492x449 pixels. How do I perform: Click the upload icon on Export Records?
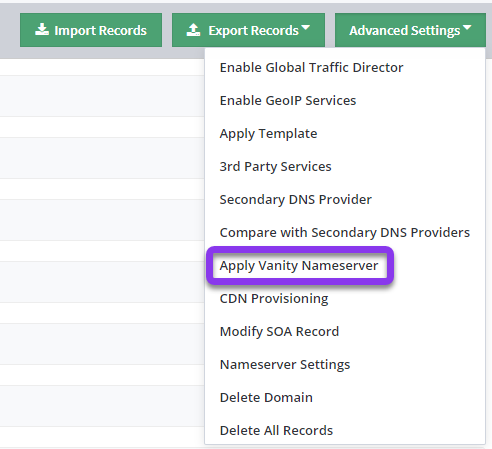click(193, 30)
